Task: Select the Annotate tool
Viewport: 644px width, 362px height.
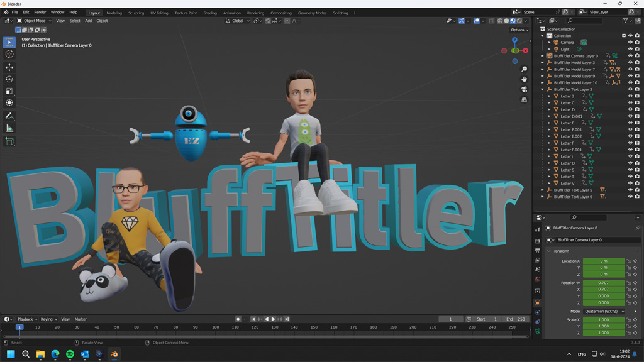Action: coord(9,116)
